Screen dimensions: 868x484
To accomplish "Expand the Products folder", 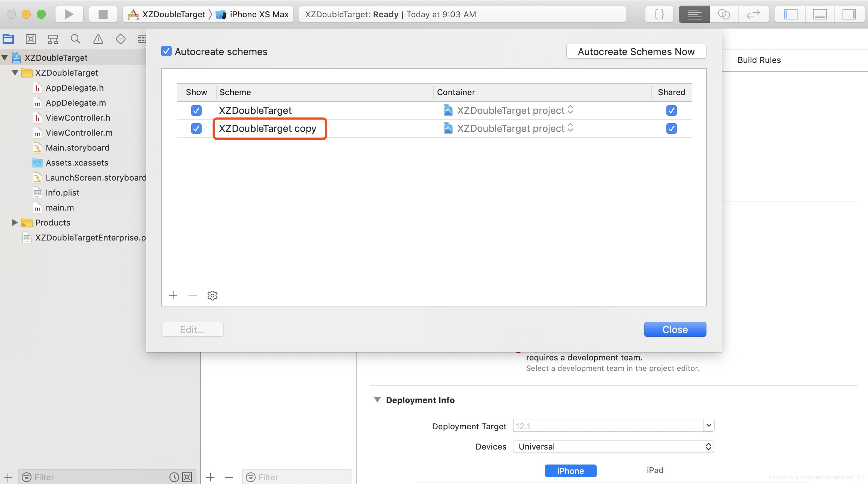I will pos(15,223).
